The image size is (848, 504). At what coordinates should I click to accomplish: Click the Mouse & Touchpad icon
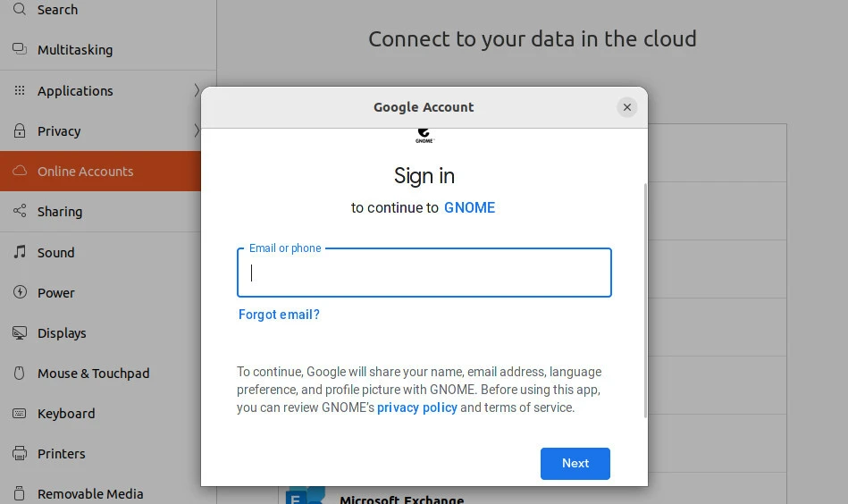[20, 374]
